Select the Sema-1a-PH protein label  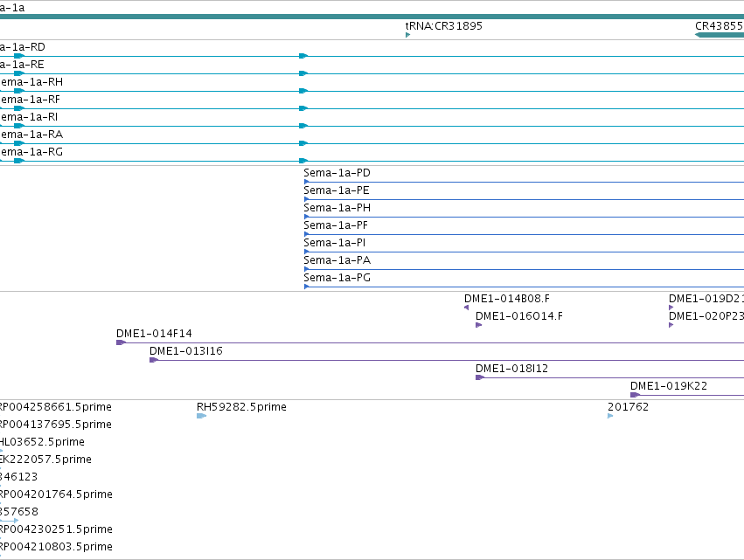click(337, 208)
